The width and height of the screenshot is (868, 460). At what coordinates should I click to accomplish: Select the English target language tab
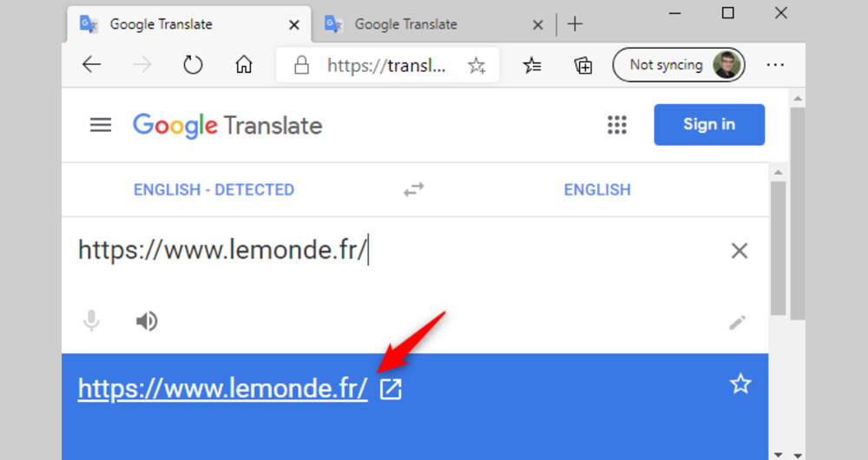[597, 190]
